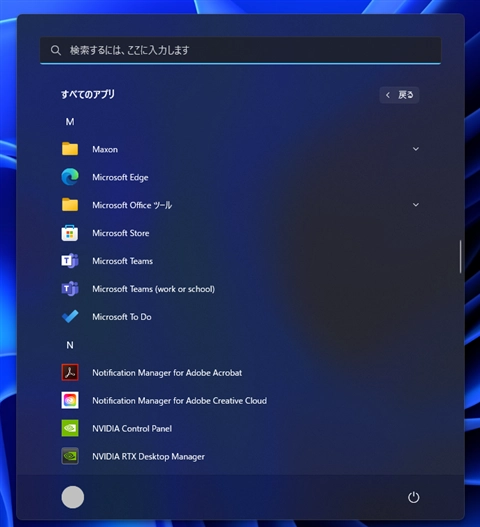Viewport: 480px width, 527px height.
Task: Click the Creative Cloud notification manager icon
Action: click(70, 400)
